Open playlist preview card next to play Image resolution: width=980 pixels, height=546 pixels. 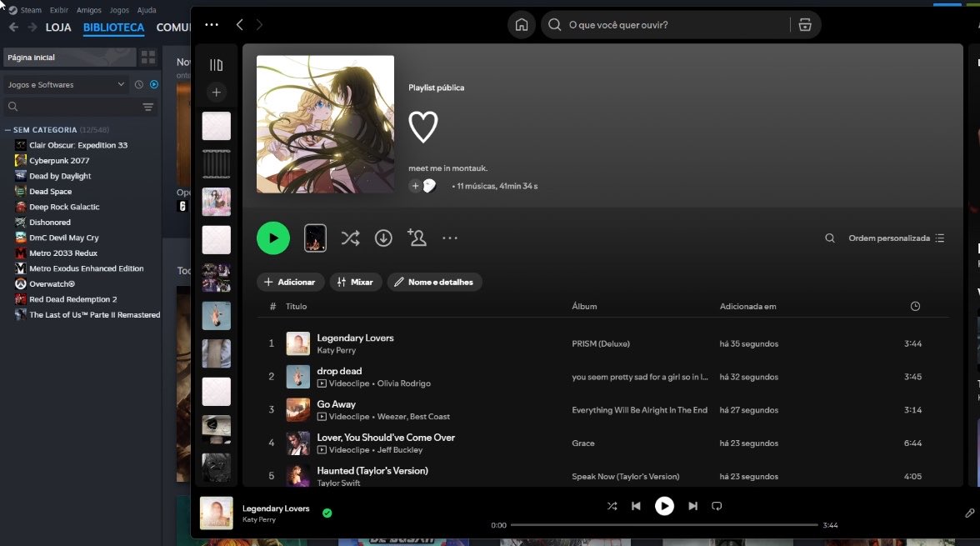coord(315,238)
